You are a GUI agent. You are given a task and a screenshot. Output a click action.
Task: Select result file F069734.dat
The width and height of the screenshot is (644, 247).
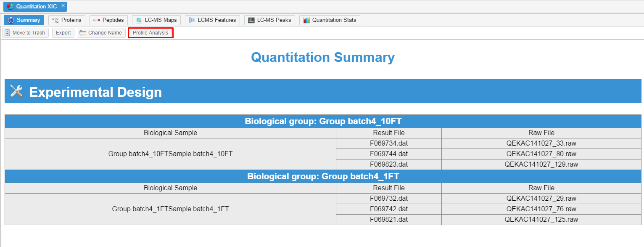388,143
